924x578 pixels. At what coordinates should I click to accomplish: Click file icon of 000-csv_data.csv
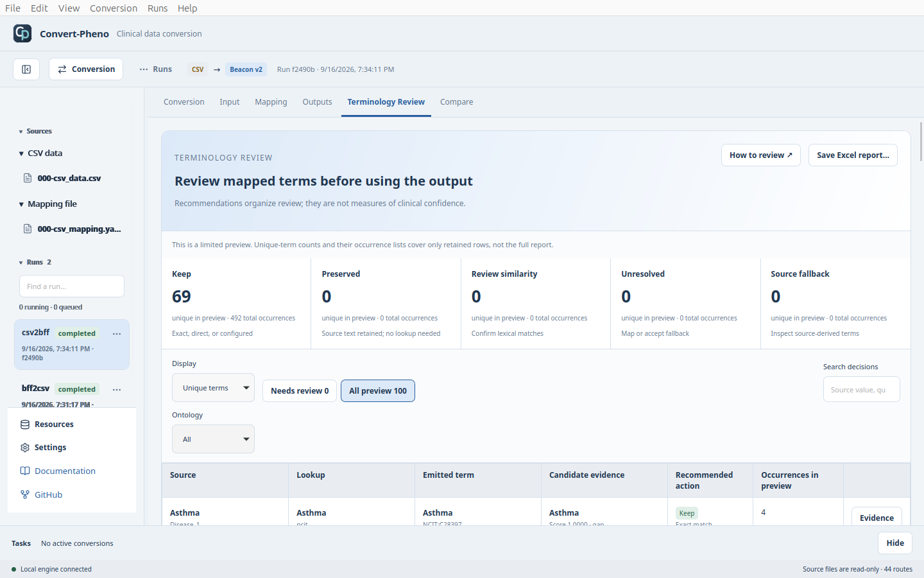tap(28, 178)
